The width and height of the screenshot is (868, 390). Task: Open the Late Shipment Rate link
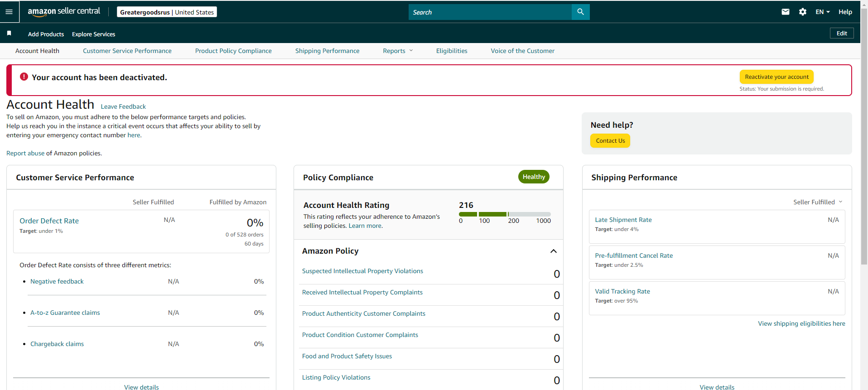pos(623,220)
